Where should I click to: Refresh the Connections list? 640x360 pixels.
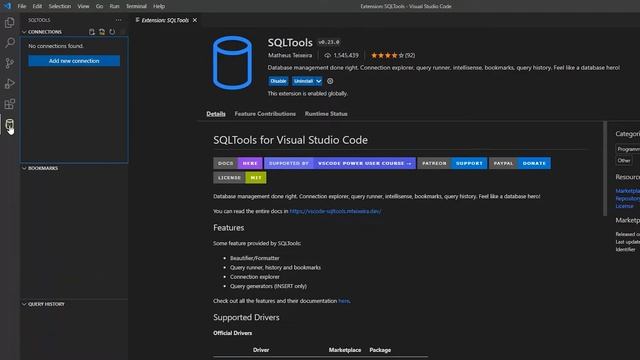click(x=112, y=32)
